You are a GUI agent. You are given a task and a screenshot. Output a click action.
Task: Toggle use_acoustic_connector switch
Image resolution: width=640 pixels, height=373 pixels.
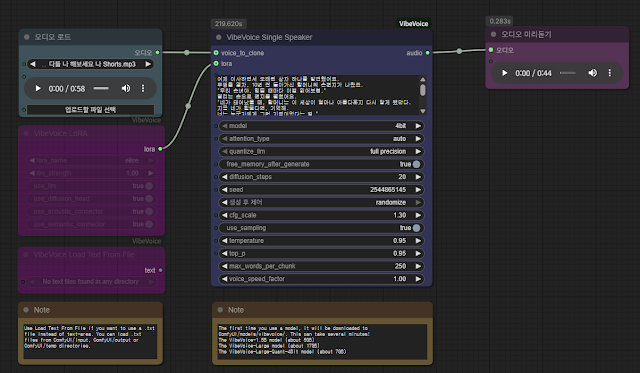click(149, 211)
